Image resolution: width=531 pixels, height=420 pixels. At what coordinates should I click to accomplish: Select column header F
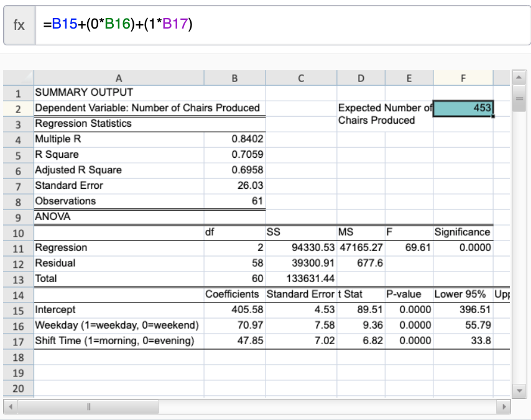click(x=462, y=78)
